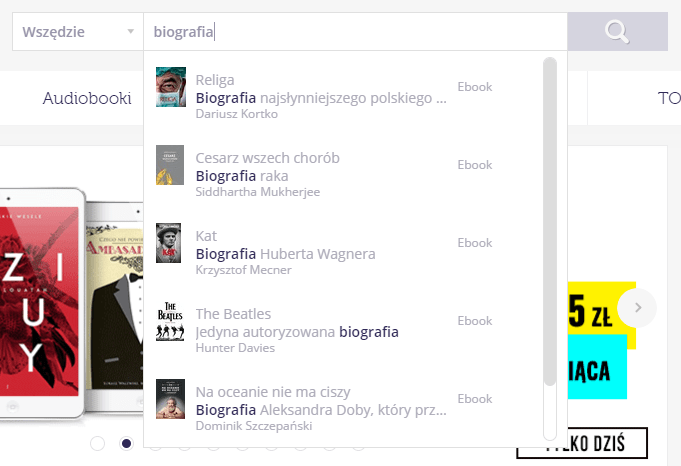Open The Beatles cover thumbnail
Viewport: 681px width, 466px height.
point(170,321)
